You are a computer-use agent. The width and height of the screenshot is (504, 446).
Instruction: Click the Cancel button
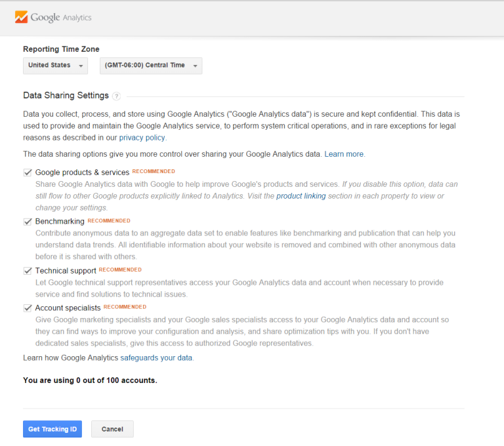click(112, 429)
